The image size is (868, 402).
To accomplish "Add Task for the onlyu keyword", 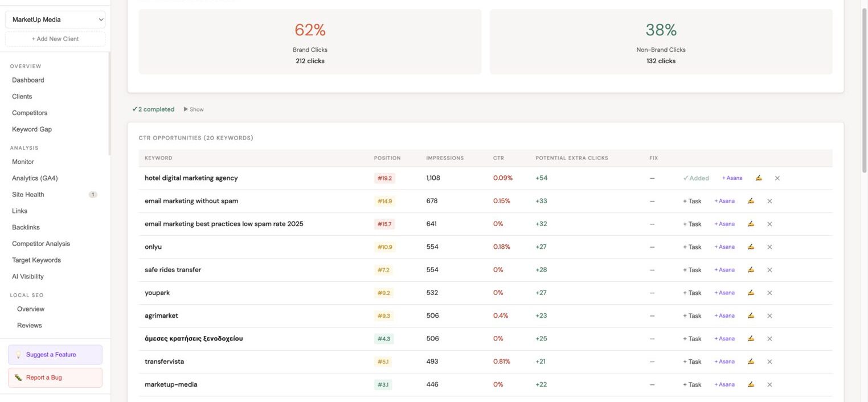I will coord(692,247).
